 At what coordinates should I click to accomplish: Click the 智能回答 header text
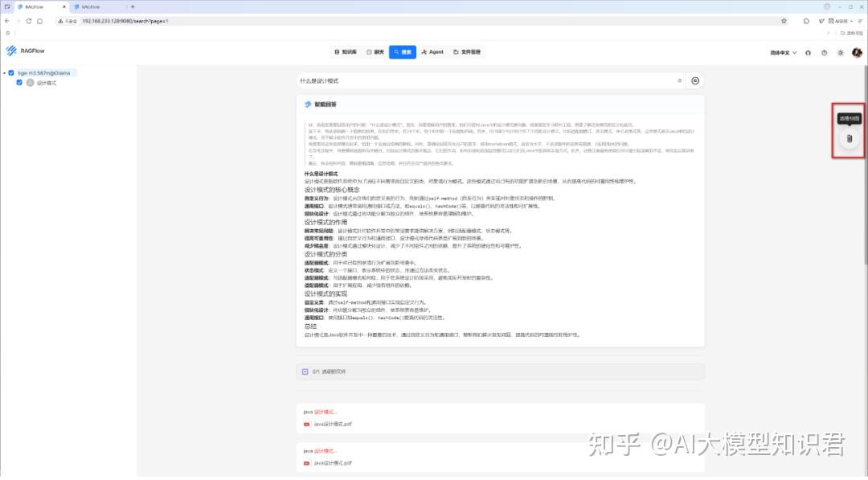[325, 104]
